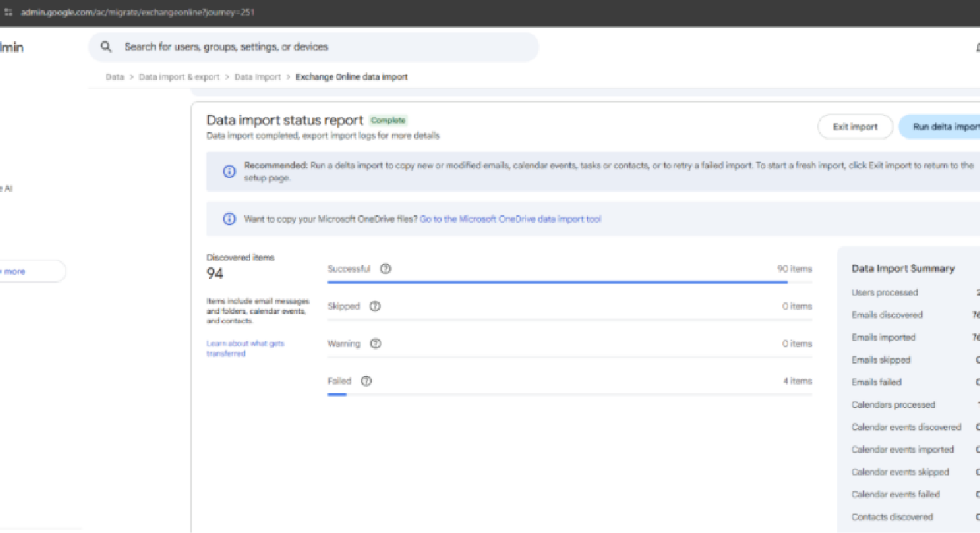
Task: Click info icon in OneDrive banner
Action: pos(229,219)
